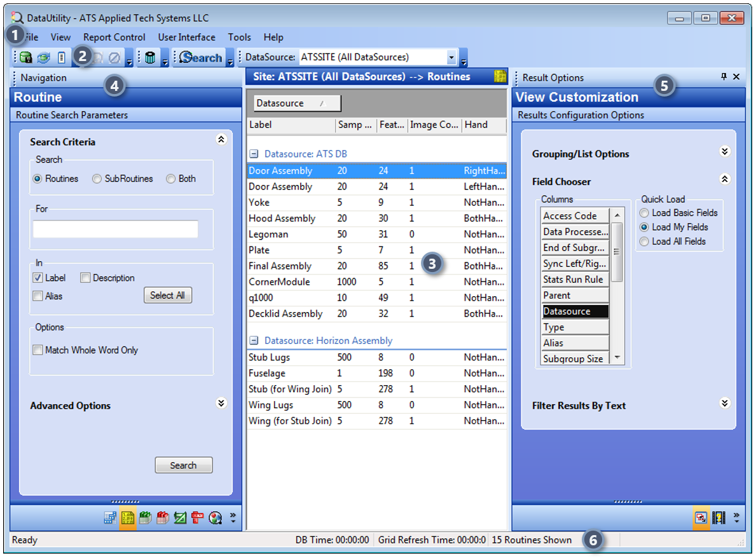
Task: Click the For search text field
Action: pos(115,229)
